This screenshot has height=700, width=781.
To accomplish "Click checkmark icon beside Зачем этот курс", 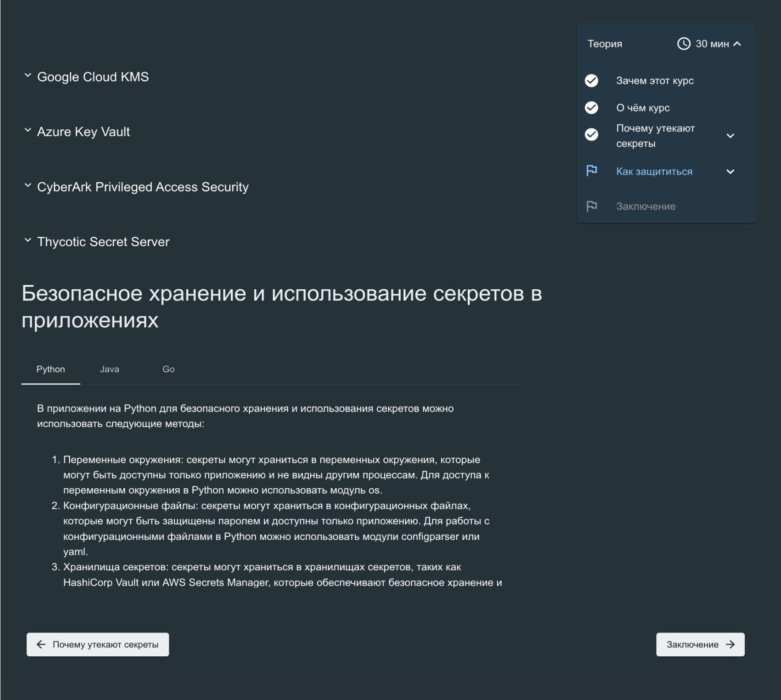I will (592, 81).
